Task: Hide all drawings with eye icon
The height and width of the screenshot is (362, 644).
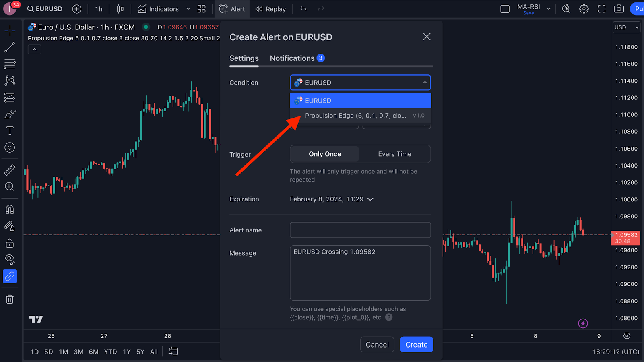Action: [x=10, y=259]
